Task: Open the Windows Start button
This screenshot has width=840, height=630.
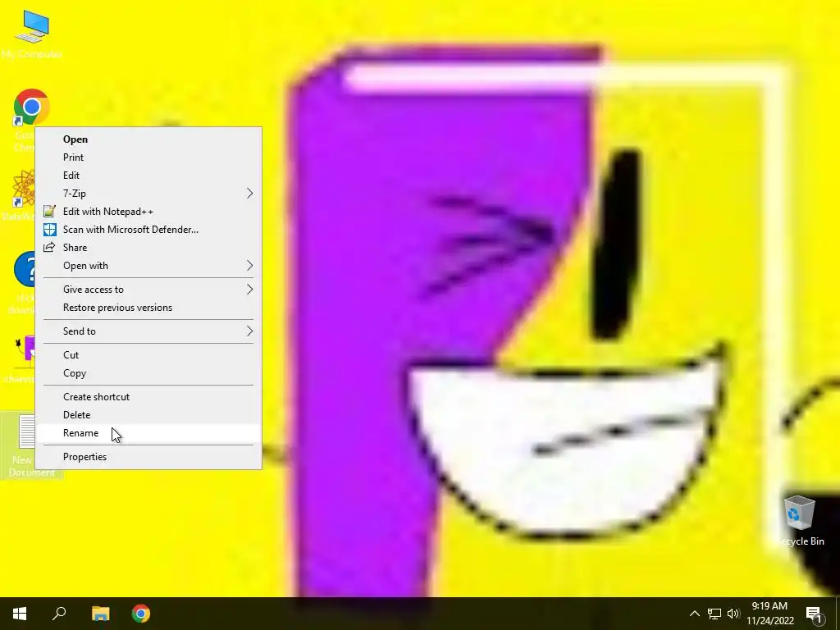Action: pos(20,614)
